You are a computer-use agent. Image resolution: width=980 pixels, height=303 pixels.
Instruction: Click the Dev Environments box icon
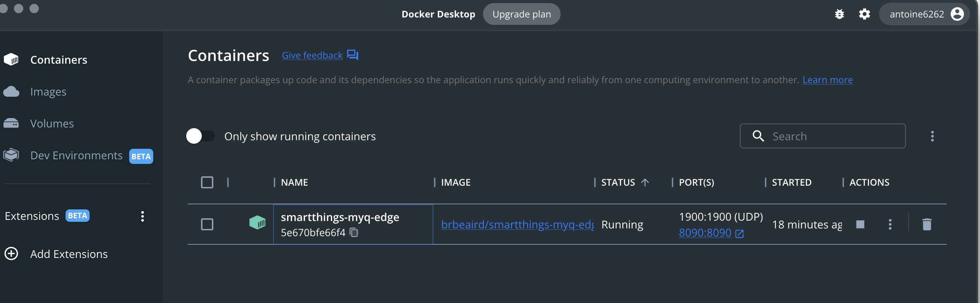(11, 155)
